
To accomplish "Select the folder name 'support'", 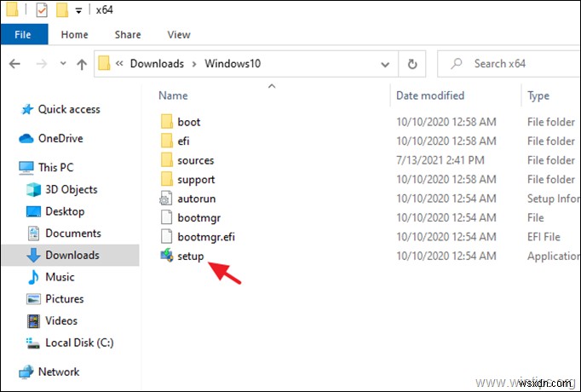I will click(x=196, y=180).
